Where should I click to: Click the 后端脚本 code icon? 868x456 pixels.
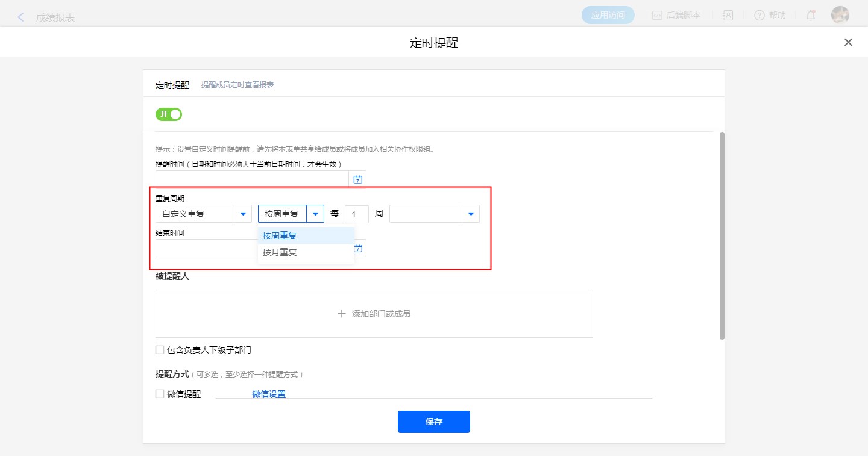pyautogui.click(x=657, y=16)
